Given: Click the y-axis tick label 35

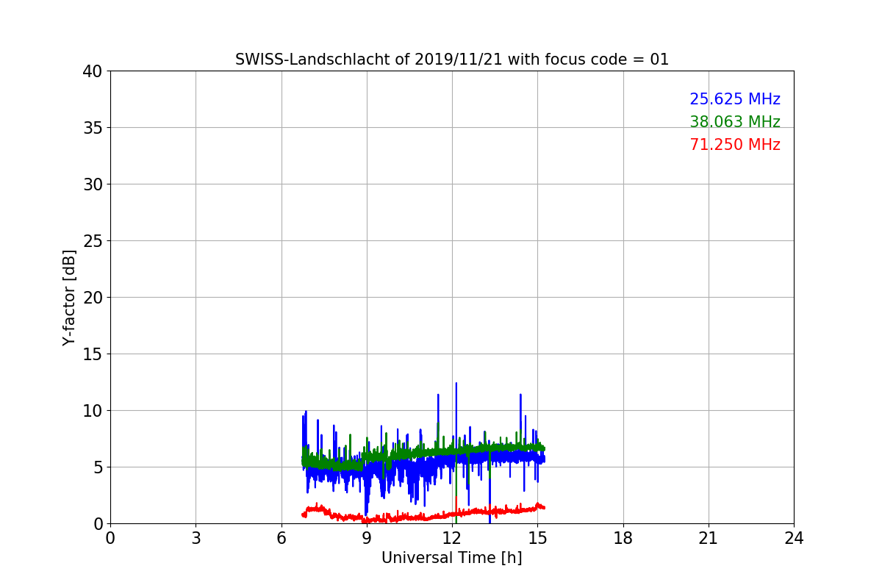Looking at the screenshot, I should tap(93, 128).
